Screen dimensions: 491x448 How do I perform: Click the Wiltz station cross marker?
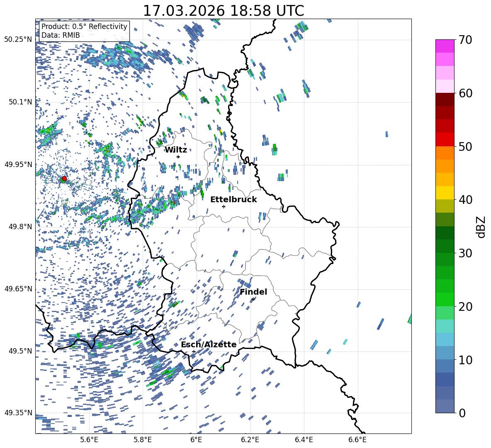coord(178,157)
